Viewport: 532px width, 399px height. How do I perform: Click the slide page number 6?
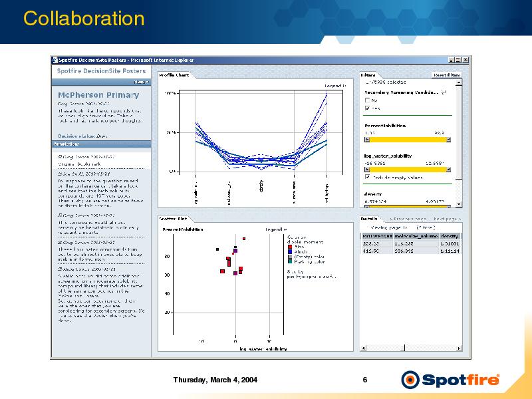pos(365,380)
